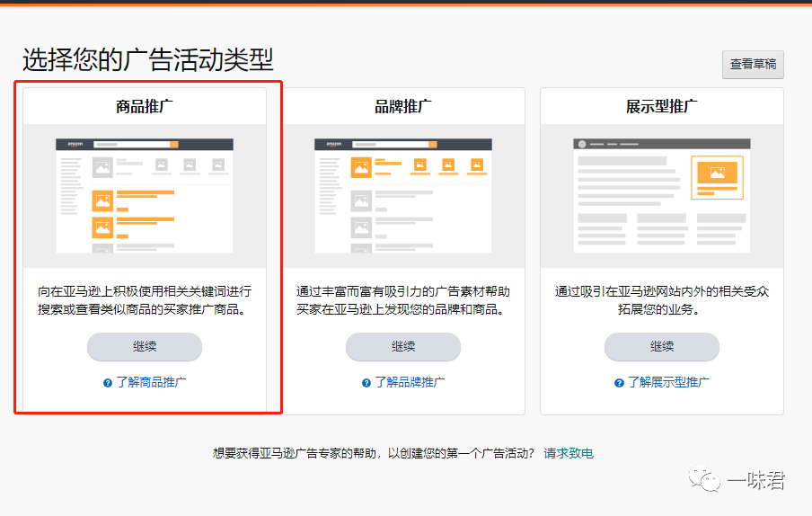
Task: Select the 展示型推广 preview illustration
Action: tap(662, 196)
